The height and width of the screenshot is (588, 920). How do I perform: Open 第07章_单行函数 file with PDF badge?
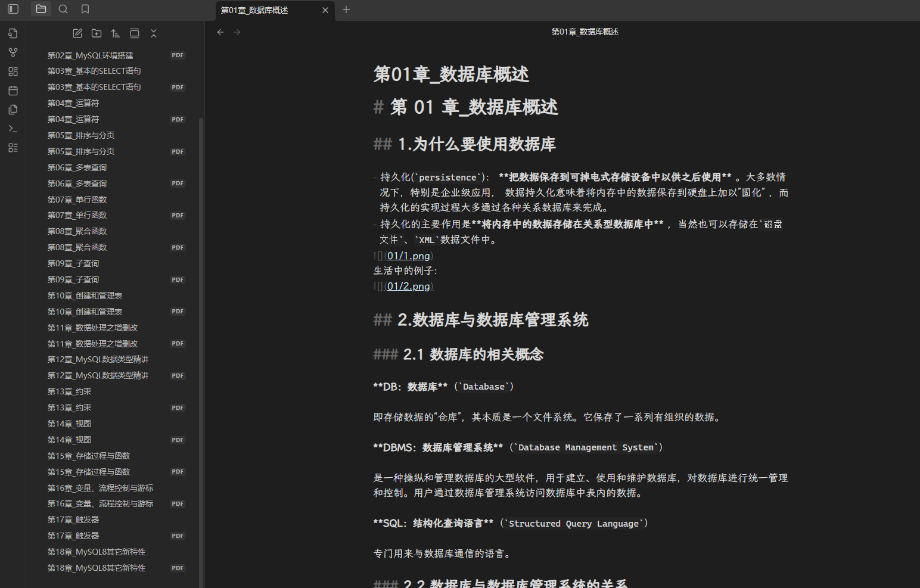[x=116, y=215]
